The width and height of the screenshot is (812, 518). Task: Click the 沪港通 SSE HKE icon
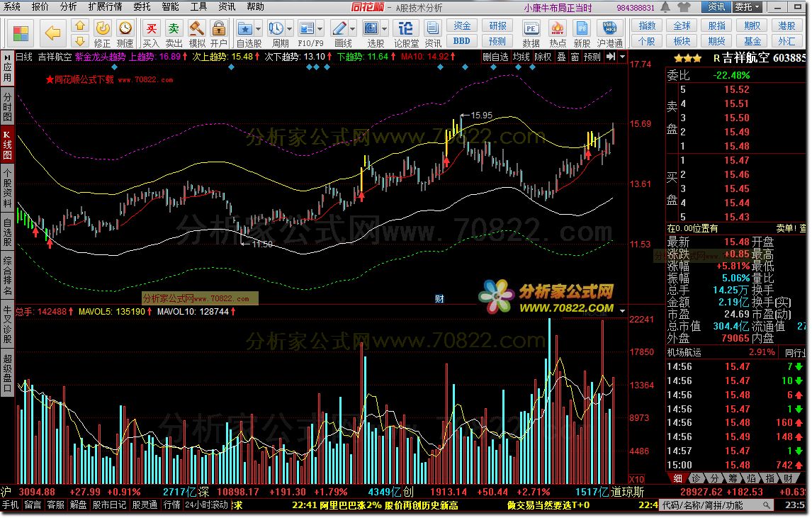pos(609,28)
